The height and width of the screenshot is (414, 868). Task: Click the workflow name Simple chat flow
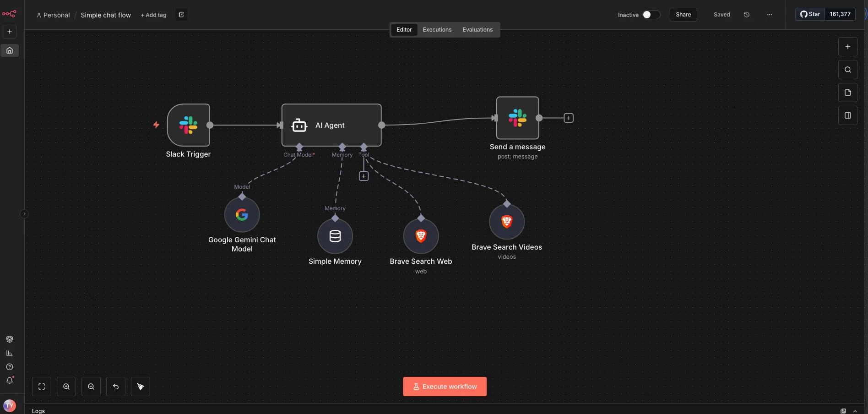(x=106, y=15)
